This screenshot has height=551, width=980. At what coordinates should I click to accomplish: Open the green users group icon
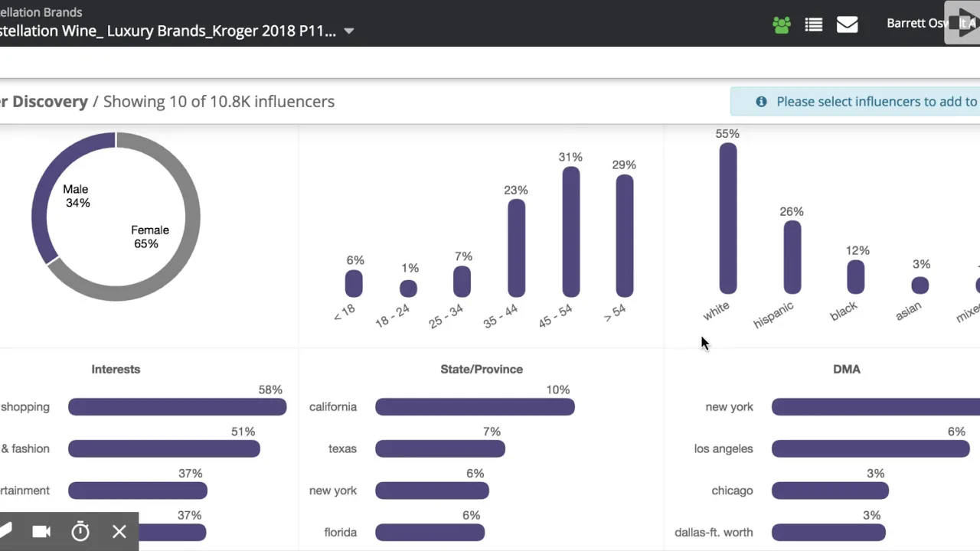(782, 24)
